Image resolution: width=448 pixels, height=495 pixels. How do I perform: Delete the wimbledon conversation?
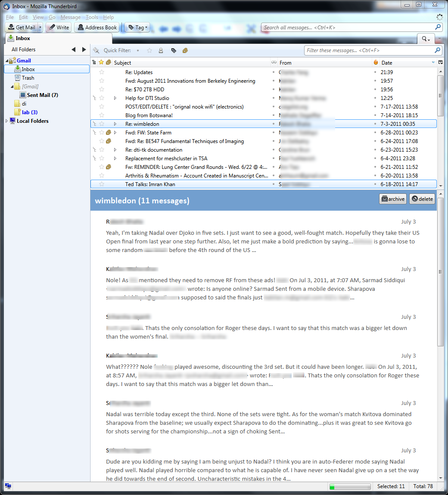point(422,199)
